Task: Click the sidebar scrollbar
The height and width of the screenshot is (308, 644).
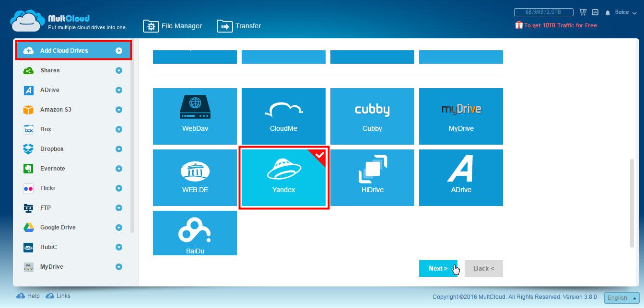Action: point(133,147)
